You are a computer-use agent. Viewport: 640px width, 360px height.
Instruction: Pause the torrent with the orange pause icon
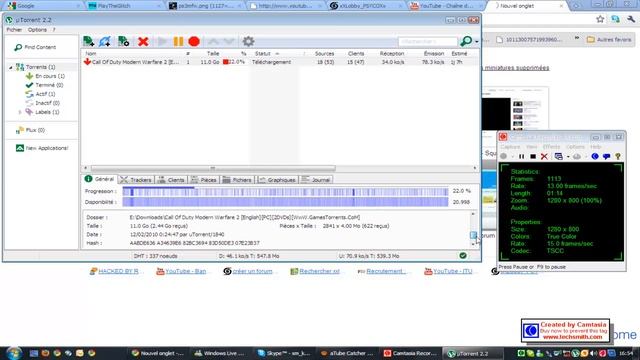pyautogui.click(x=178, y=41)
